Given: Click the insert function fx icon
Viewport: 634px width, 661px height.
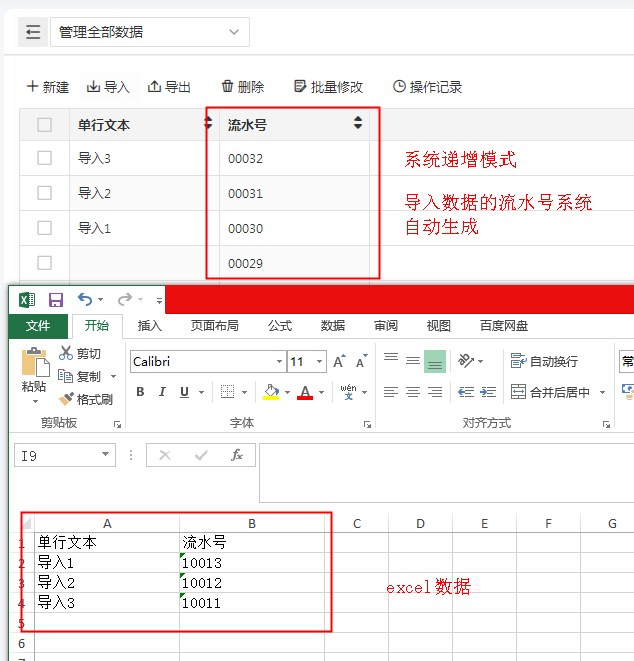Looking at the screenshot, I should click(x=237, y=455).
